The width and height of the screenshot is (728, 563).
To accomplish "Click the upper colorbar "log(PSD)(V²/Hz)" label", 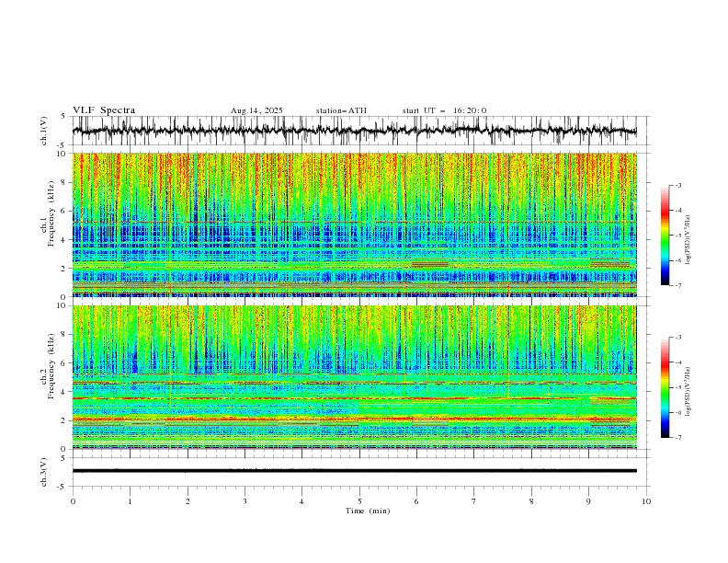I will pyautogui.click(x=688, y=240).
